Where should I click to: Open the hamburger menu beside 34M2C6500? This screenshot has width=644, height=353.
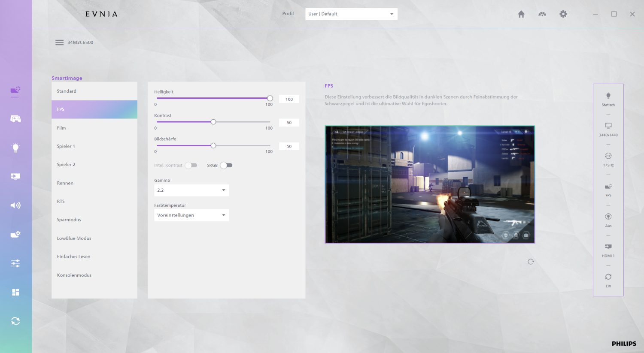(x=59, y=42)
